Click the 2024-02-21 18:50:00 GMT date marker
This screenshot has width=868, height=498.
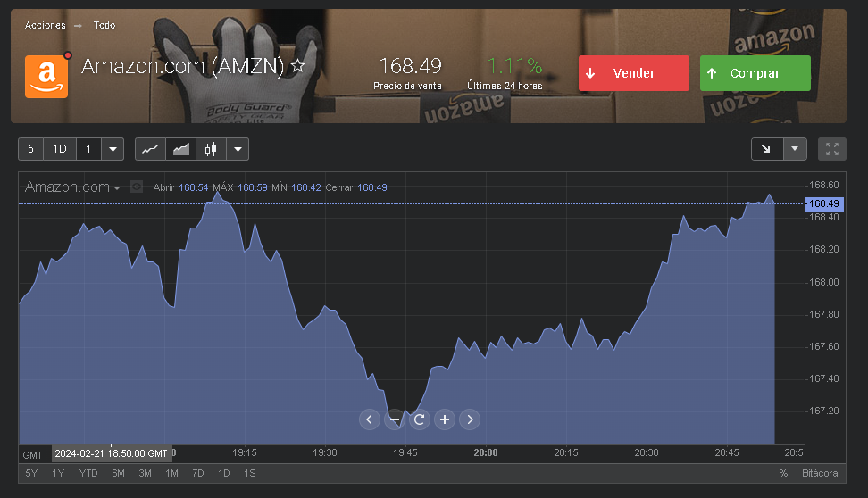pos(112,453)
